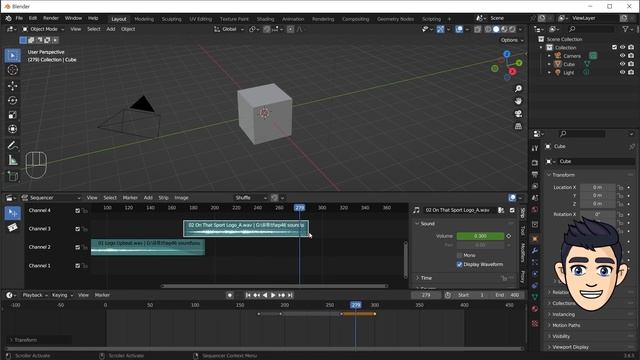The height and width of the screenshot is (360, 640).
Task: Open sequencer Strip menu
Action: tap(163, 198)
